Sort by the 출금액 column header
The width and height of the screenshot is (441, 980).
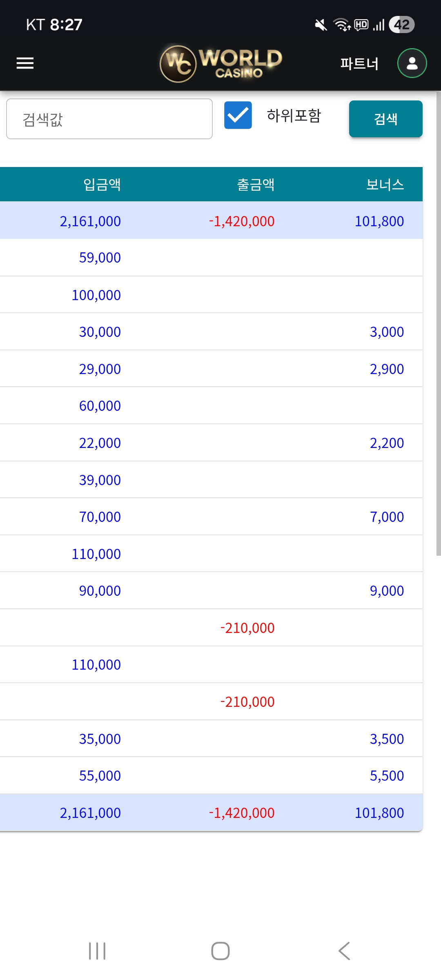pyautogui.click(x=256, y=185)
